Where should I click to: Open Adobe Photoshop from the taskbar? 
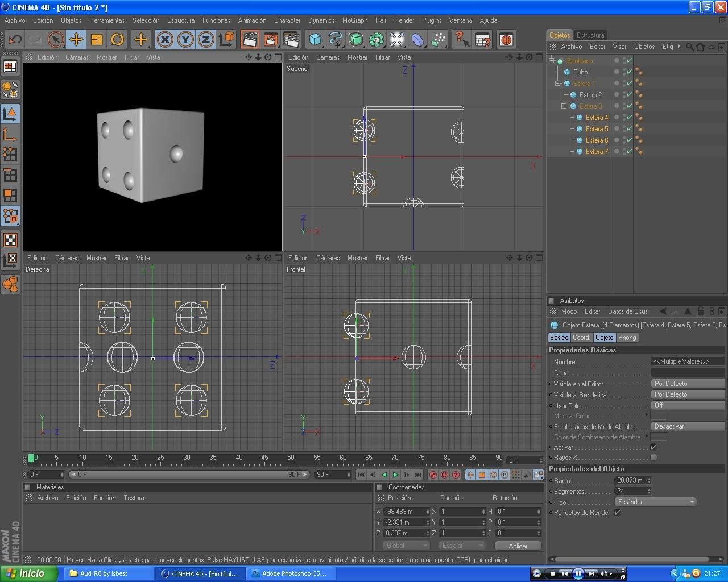pyautogui.click(x=290, y=573)
